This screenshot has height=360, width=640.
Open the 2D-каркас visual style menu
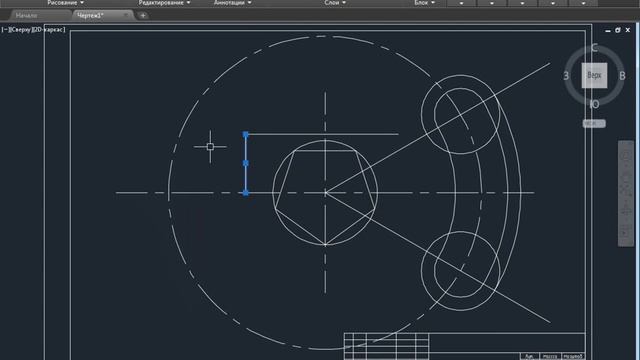click(x=48, y=29)
